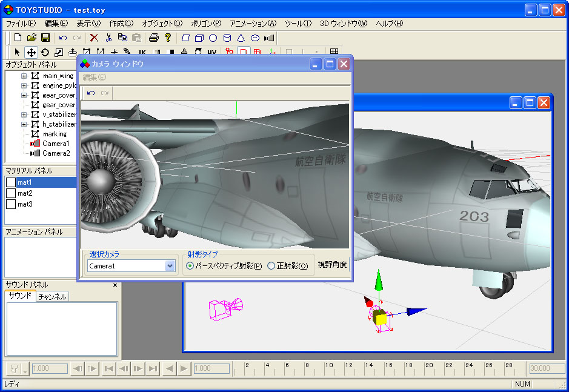Image resolution: width=569 pixels, height=392 pixels.
Task: Save the scene with the floppy disk icon
Action: click(x=45, y=38)
